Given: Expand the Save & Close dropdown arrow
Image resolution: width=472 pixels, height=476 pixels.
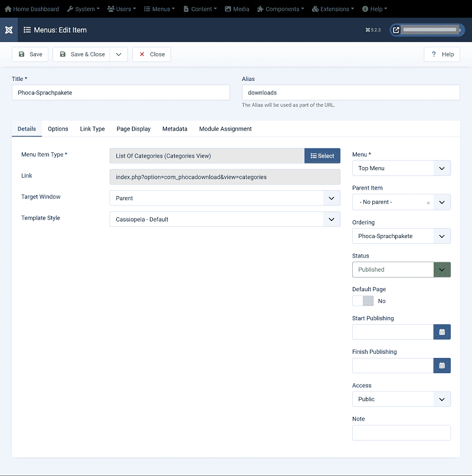Looking at the screenshot, I should coord(119,54).
